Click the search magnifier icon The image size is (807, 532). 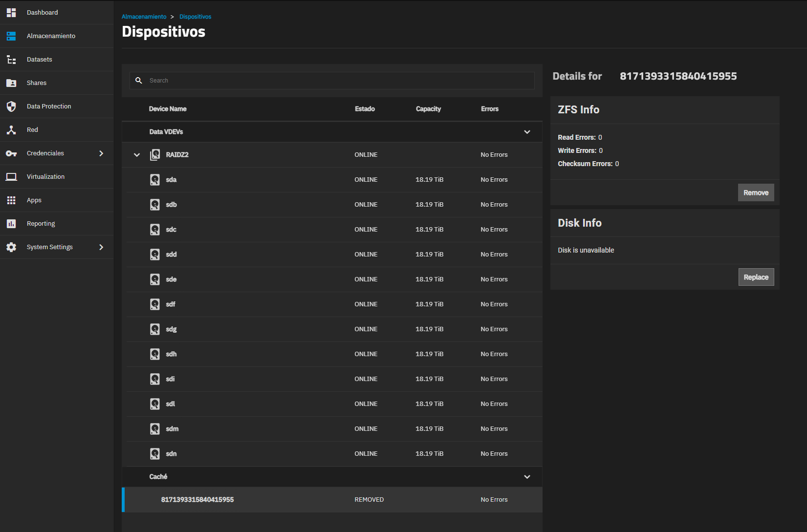coord(139,81)
